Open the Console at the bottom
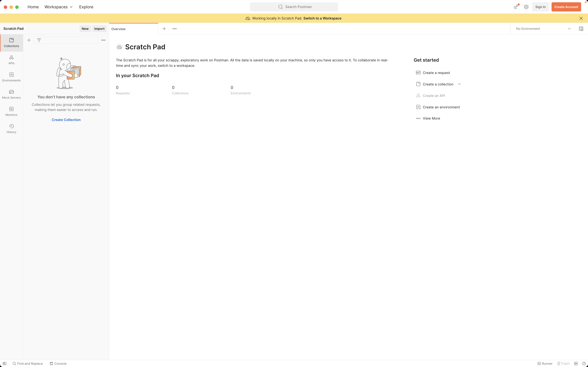588x367 pixels. (x=58, y=363)
